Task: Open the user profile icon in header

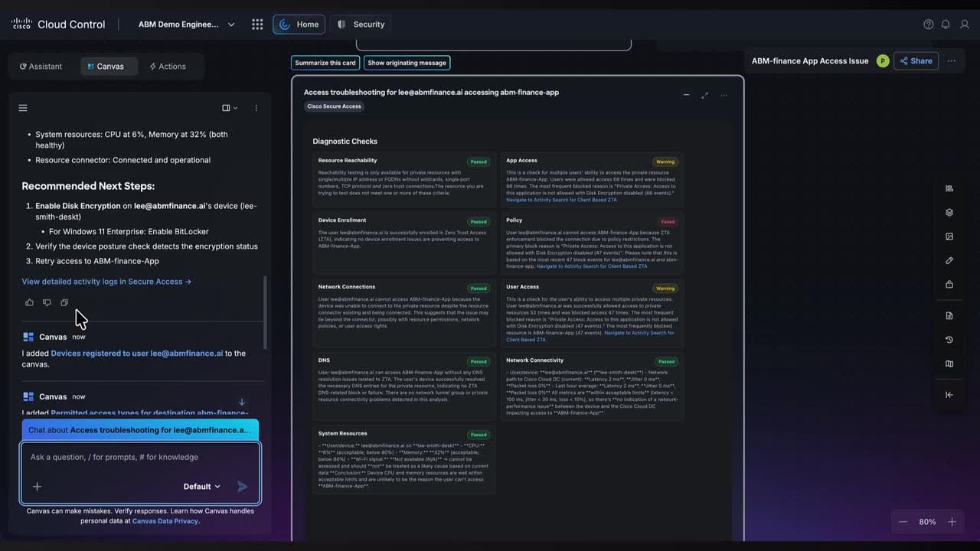Action: pyautogui.click(x=964, y=24)
